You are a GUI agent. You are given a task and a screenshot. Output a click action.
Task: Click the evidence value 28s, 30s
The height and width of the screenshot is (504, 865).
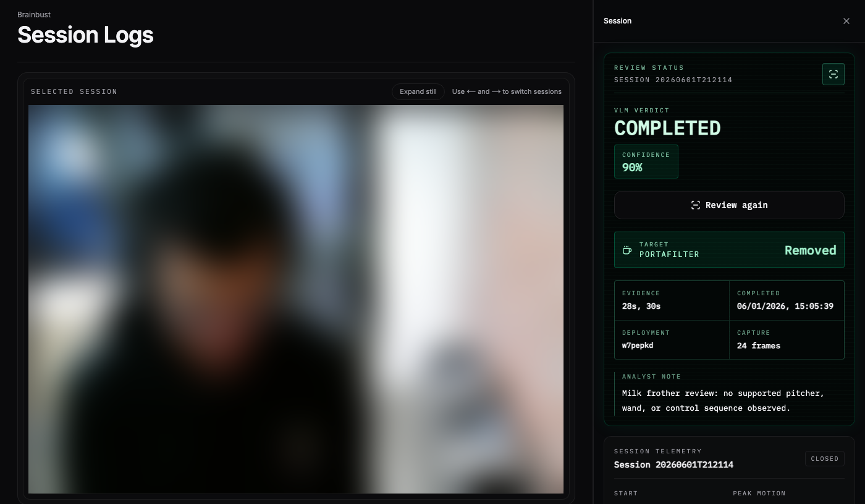point(641,306)
